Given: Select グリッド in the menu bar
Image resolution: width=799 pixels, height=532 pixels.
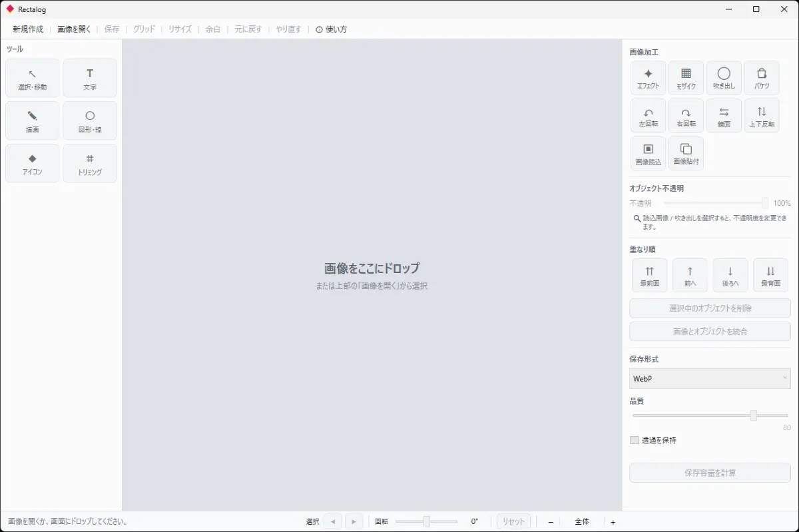Looking at the screenshot, I should click(x=144, y=29).
